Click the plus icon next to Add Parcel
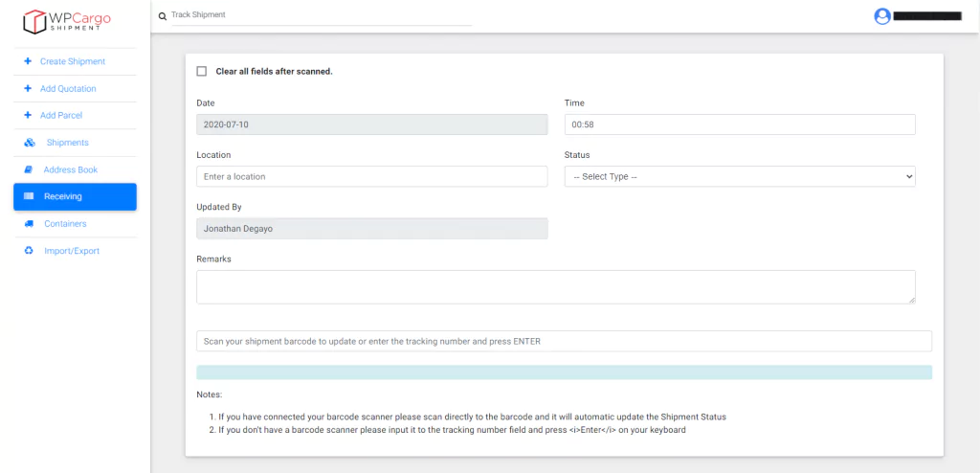The image size is (980, 473). tap(28, 115)
